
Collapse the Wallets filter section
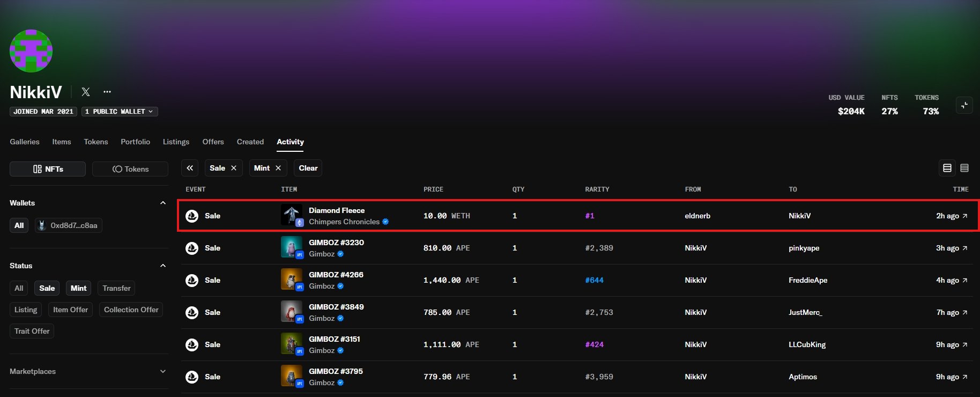tap(163, 203)
